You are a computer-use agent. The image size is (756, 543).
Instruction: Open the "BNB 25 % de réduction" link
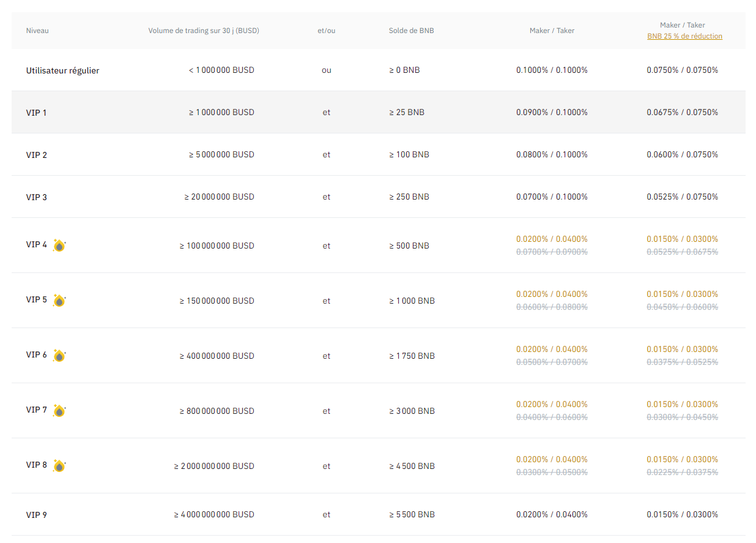tap(684, 36)
